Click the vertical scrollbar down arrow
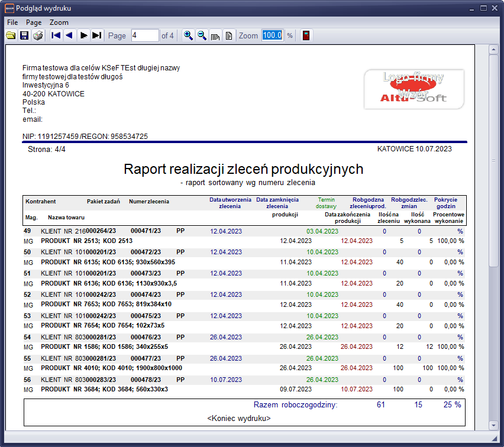This screenshot has width=504, height=447. 493,425
